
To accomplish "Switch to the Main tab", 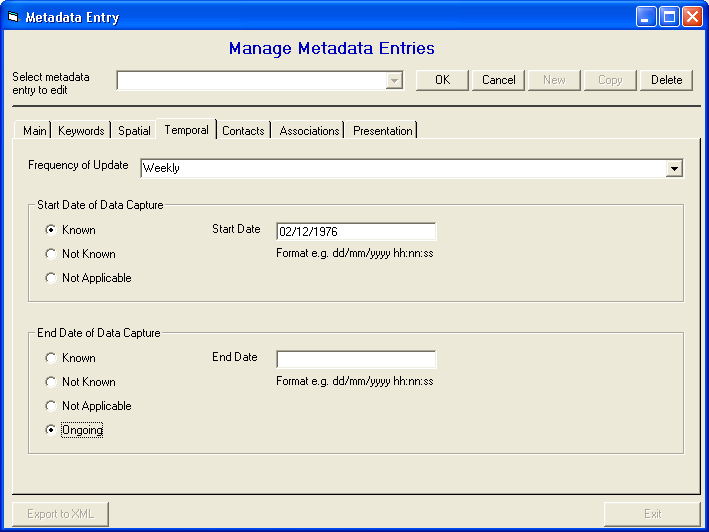I will click(34, 131).
